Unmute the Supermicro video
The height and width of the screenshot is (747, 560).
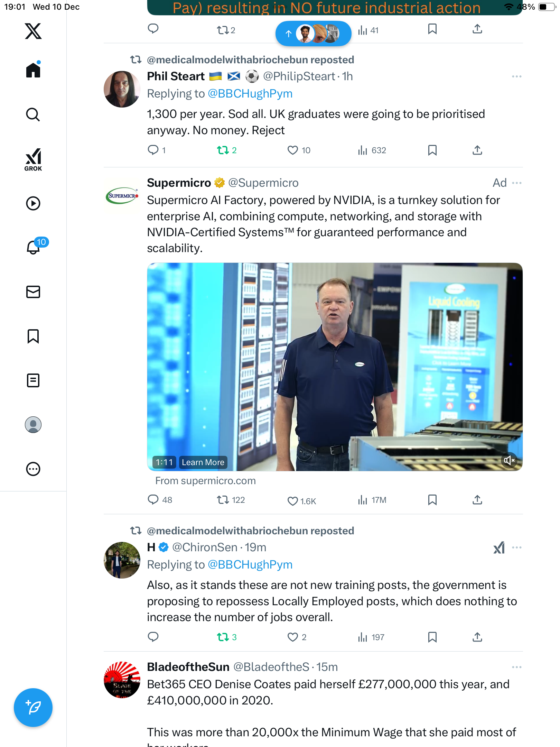pos(509,460)
